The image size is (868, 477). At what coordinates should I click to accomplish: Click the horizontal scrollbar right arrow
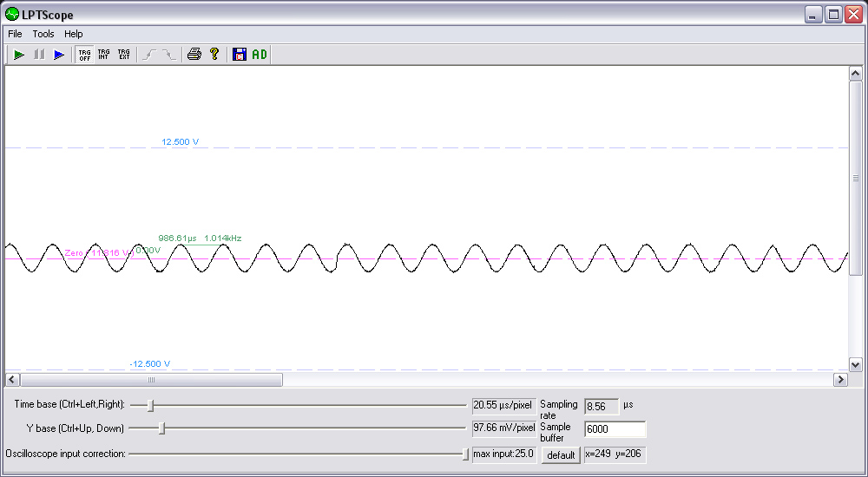tap(840, 380)
